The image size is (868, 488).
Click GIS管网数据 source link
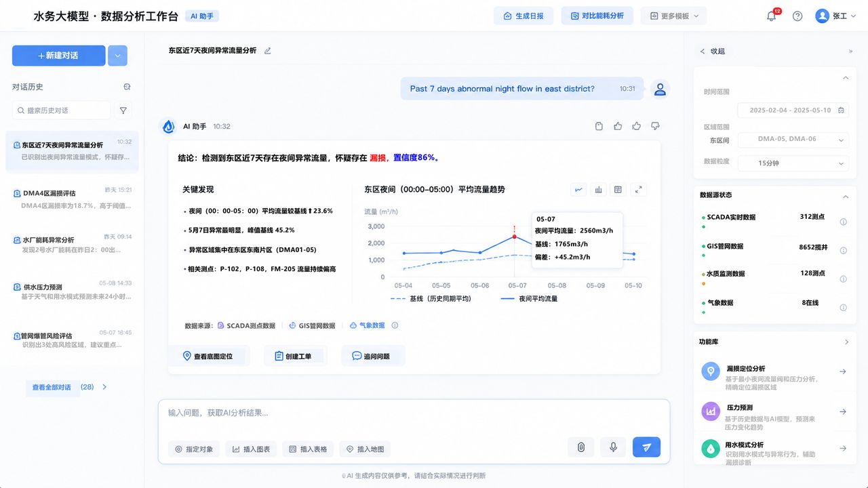(312, 325)
